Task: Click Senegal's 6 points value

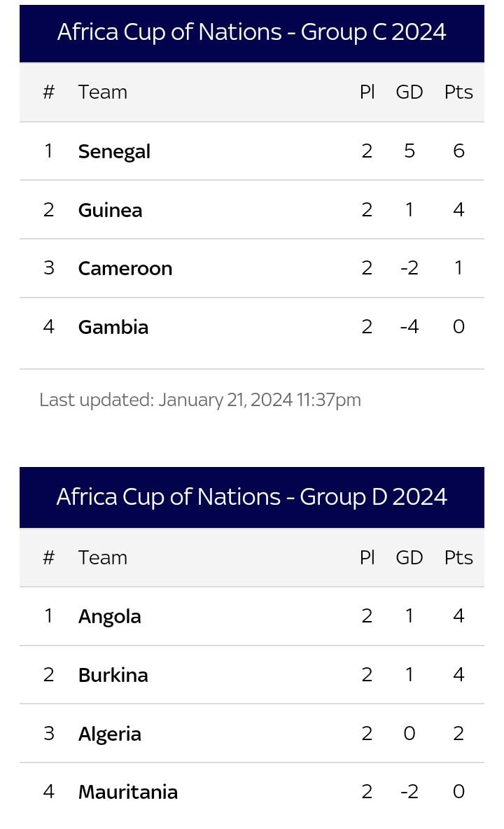Action: [458, 151]
